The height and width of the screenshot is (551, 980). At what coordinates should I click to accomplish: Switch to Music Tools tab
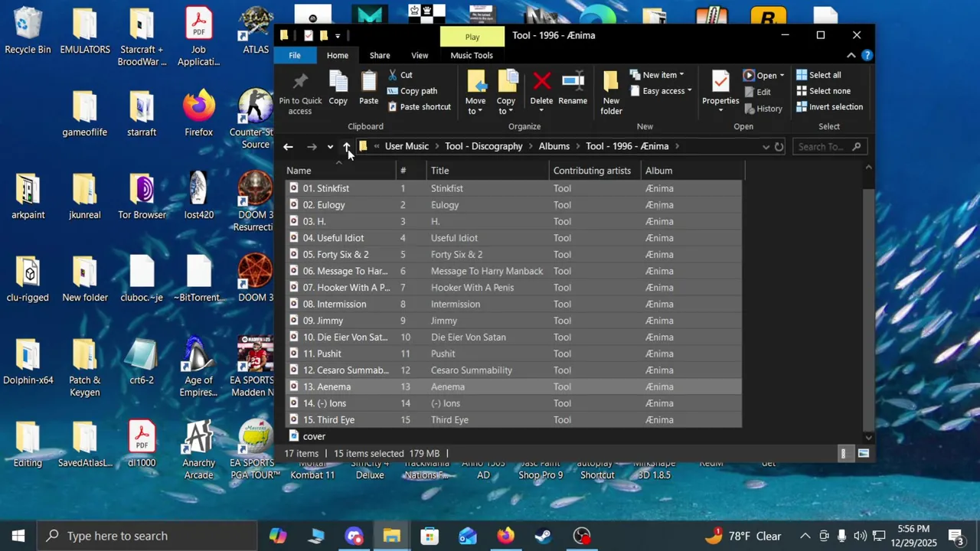(472, 55)
